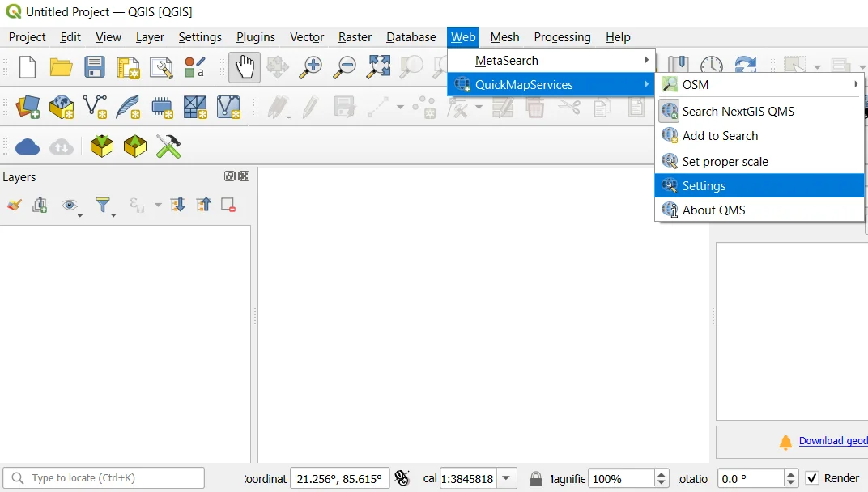Image resolution: width=868 pixels, height=492 pixels.
Task: Lock the map scale
Action: (x=536, y=478)
